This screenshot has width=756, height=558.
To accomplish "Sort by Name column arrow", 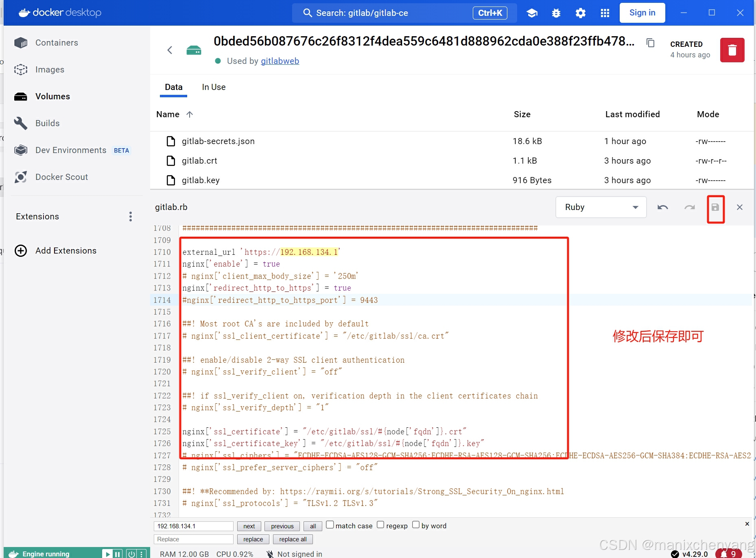I will (190, 114).
